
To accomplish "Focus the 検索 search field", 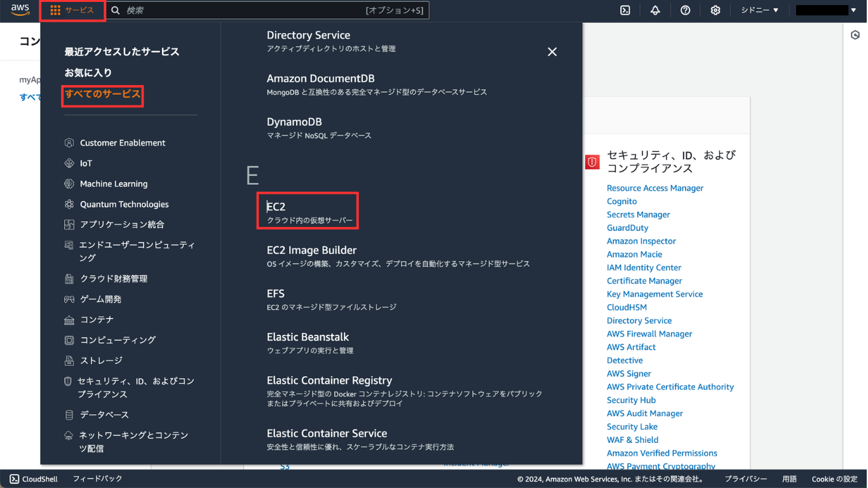I will 268,10.
